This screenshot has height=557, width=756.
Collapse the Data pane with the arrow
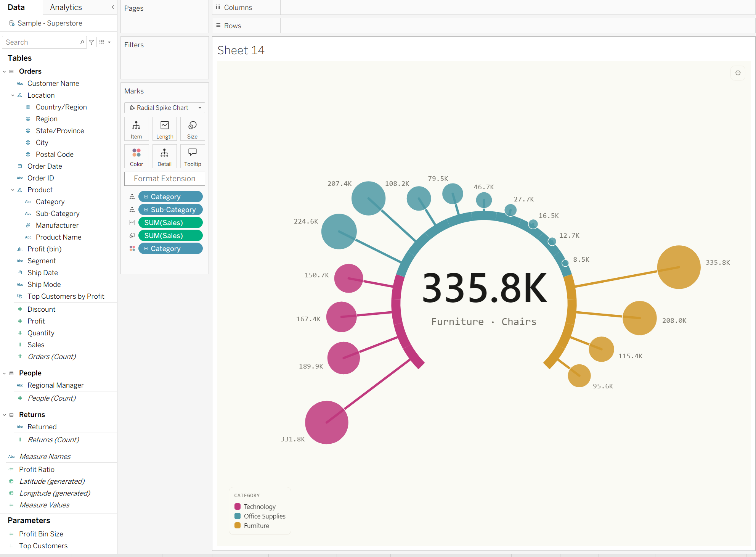coord(112,7)
